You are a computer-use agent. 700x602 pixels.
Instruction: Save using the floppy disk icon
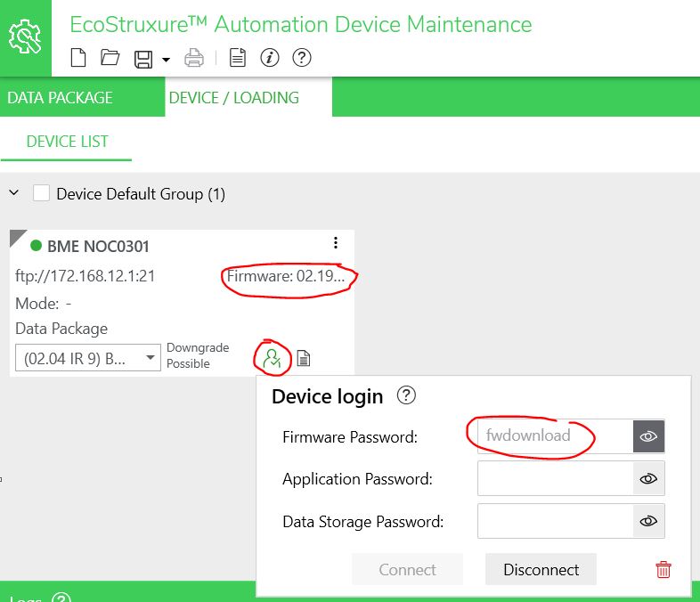143,59
